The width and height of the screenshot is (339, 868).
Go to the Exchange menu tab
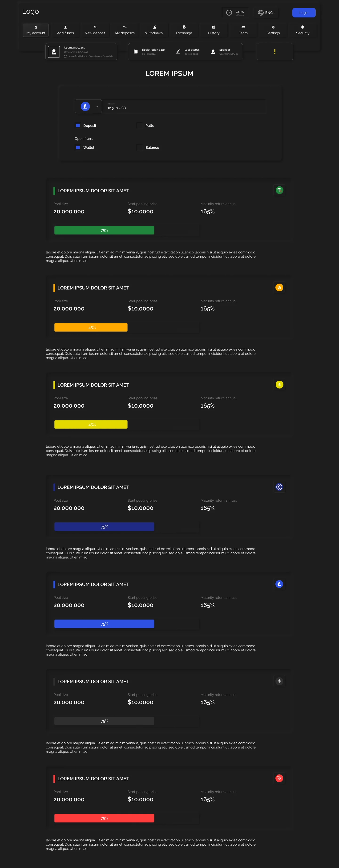[x=184, y=30]
